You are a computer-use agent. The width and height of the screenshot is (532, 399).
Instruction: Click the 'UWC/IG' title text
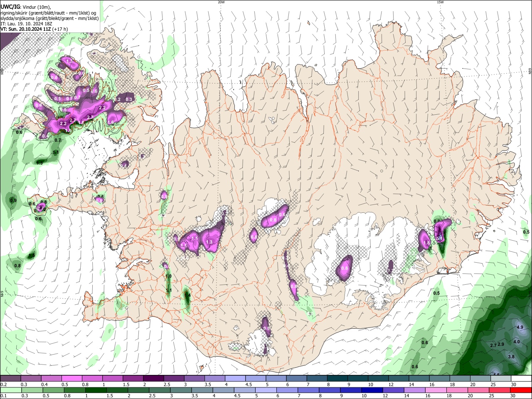click(x=10, y=7)
